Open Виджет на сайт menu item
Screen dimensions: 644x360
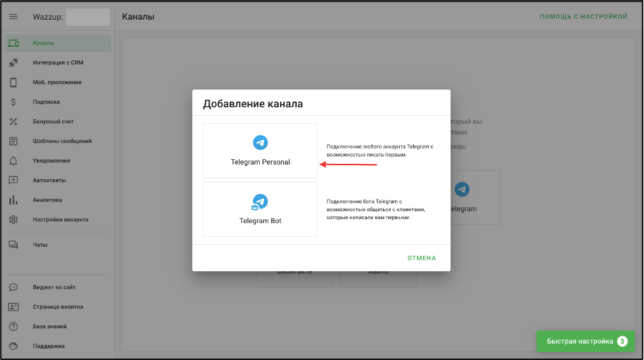coord(54,288)
